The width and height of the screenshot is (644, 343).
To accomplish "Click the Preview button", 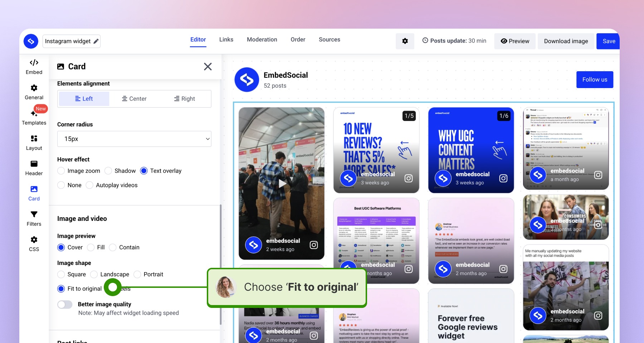I will (515, 41).
